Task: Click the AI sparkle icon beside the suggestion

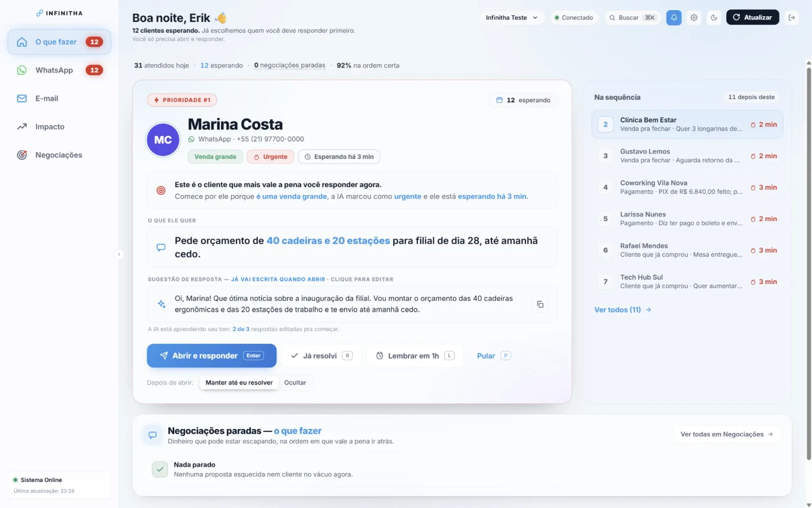Action: click(x=161, y=304)
